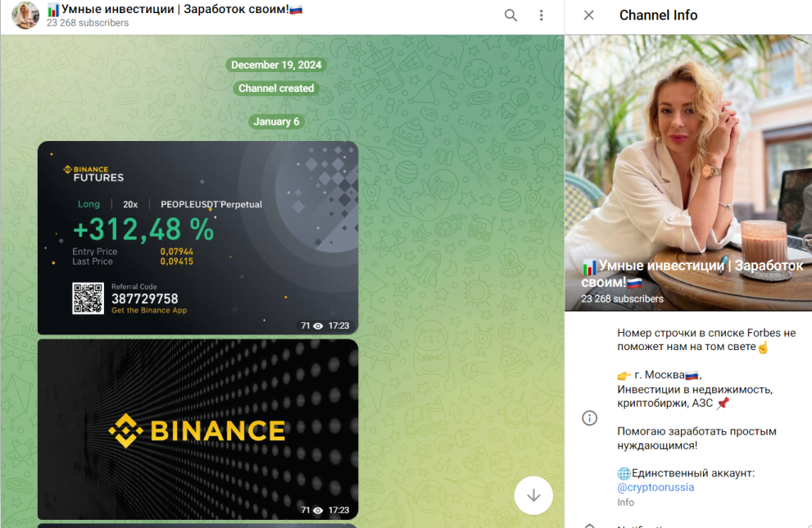Click the 17:23 timestamp on BINANCE logo post
Screen dimensions: 812x528
pyautogui.click(x=338, y=511)
